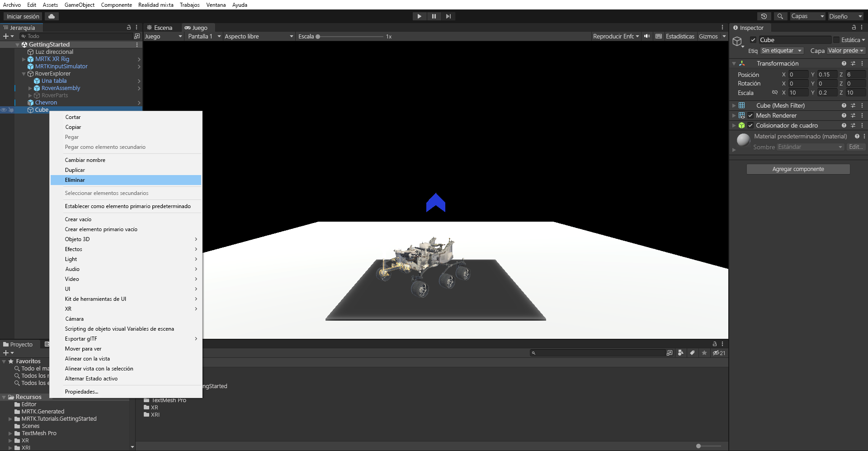Toggle the pickability icon for Cube
The height and width of the screenshot is (451, 868).
point(11,110)
